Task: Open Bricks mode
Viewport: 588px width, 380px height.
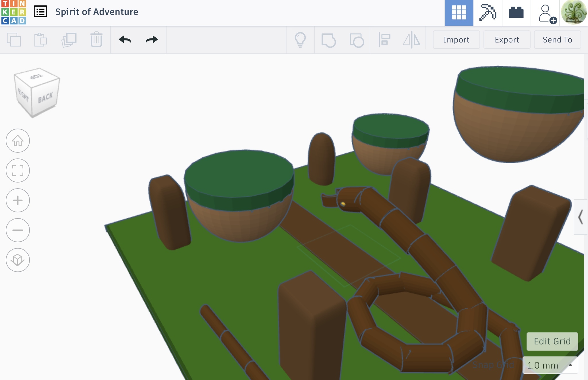Action: pos(516,13)
